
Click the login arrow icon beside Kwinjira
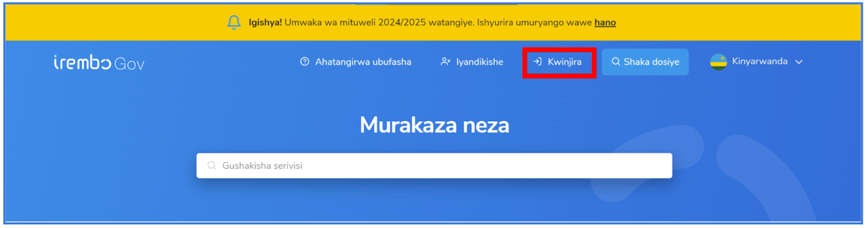click(538, 62)
